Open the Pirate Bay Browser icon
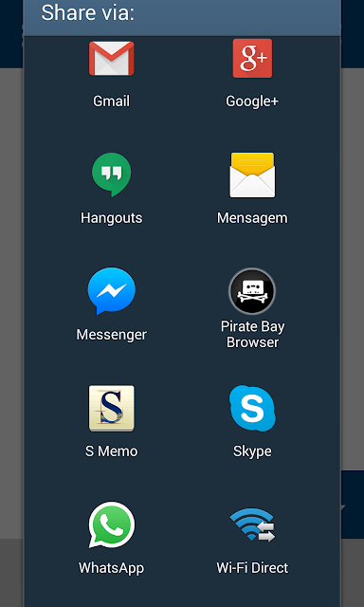364x607 pixels. pos(252,291)
